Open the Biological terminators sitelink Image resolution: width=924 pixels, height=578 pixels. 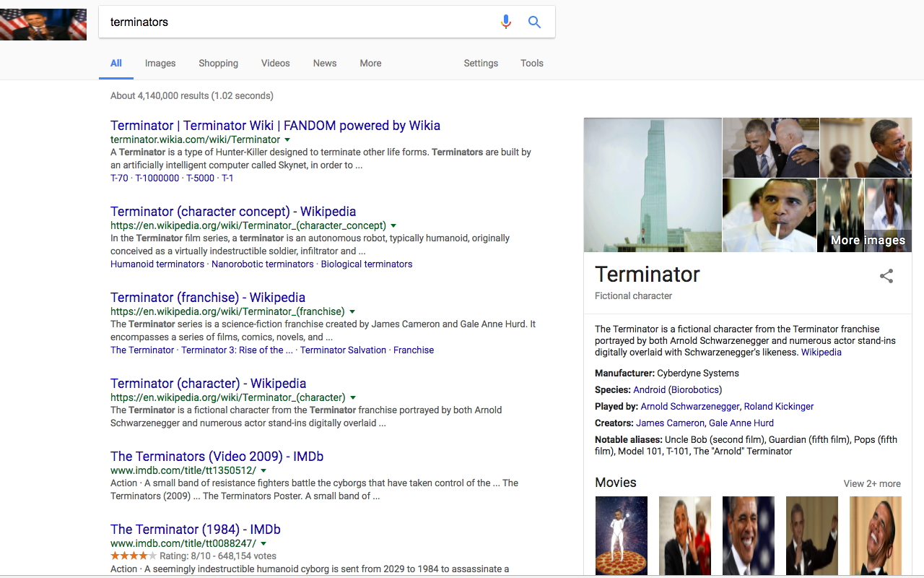[367, 264]
